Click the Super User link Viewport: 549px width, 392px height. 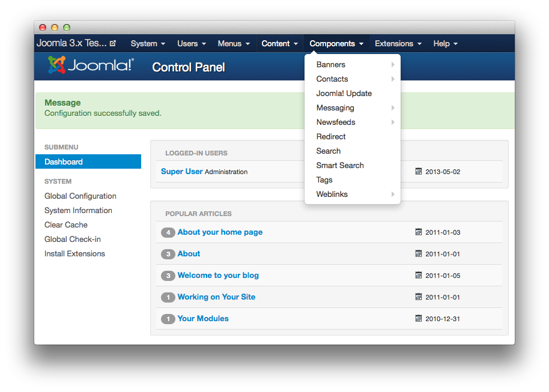point(182,171)
